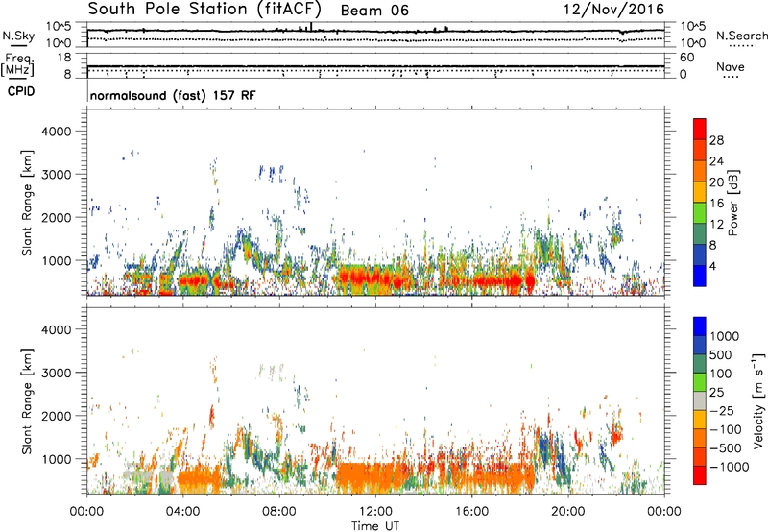Image resolution: width=768 pixels, height=532 pixels.
Task: Click the 2000 tick on power panel axis
Action: pos(57,217)
